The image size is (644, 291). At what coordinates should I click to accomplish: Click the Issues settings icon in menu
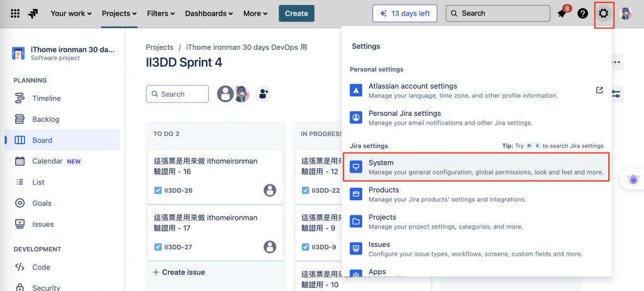[356, 249]
